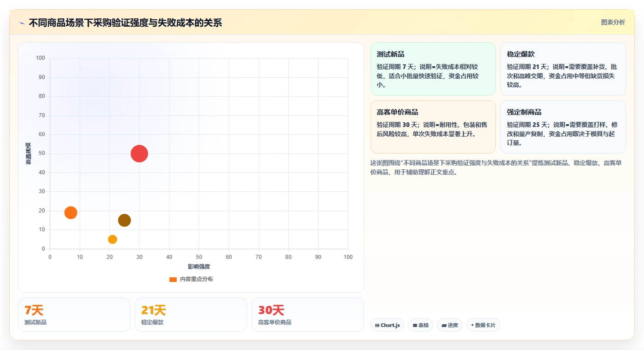The image size is (644, 350).
Task: Click the 验证周期 30 天 description text
Action: [x=432, y=129]
